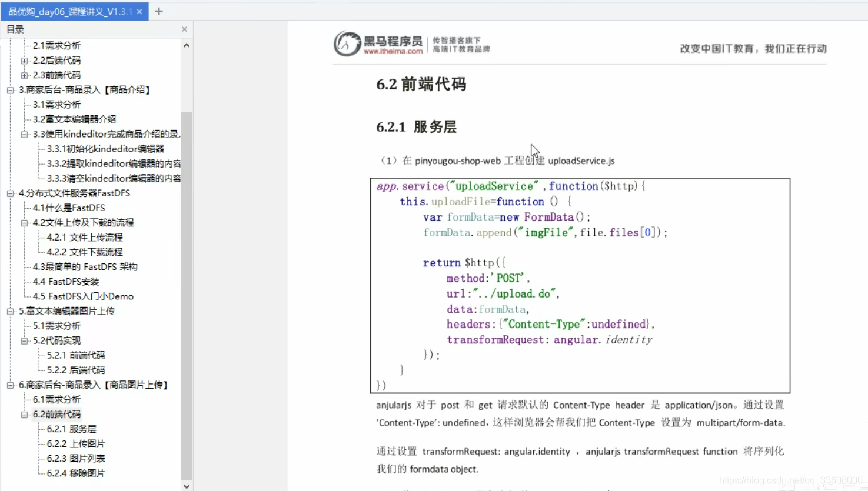Open outline entry 5.2代码实现
The height and width of the screenshot is (491, 868).
(x=56, y=340)
